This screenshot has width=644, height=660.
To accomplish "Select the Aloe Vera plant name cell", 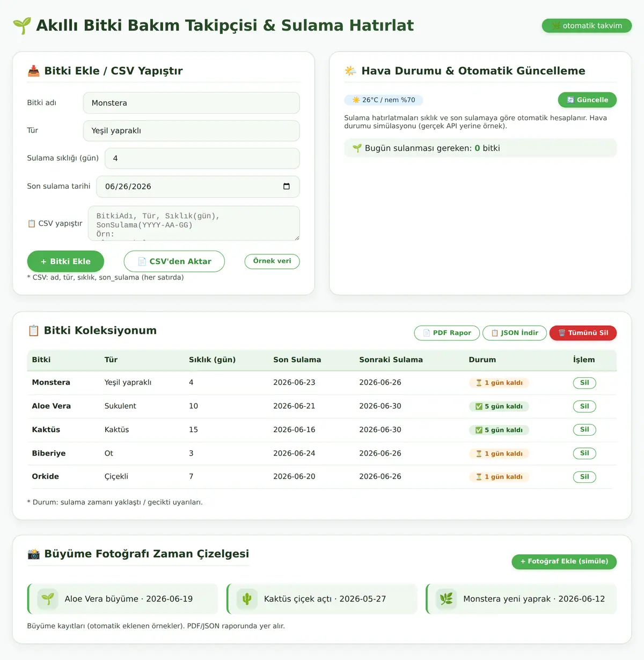I will [52, 406].
